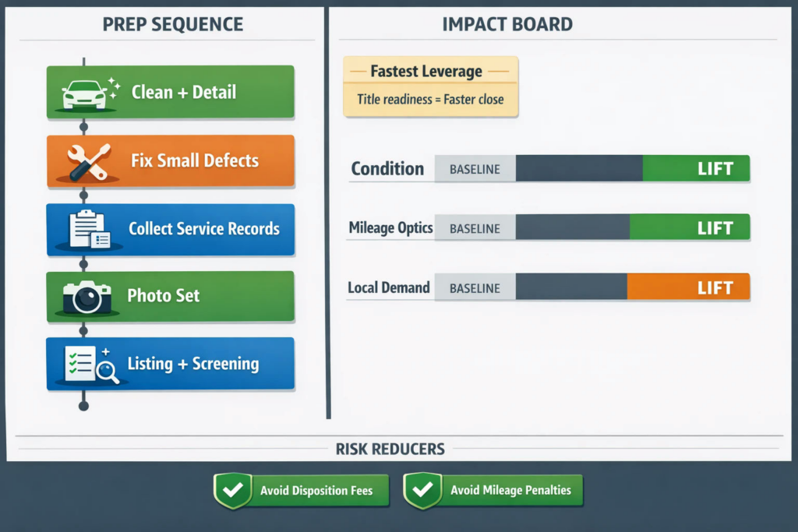Click the Mileage Optics LIFT segment

(x=690, y=227)
